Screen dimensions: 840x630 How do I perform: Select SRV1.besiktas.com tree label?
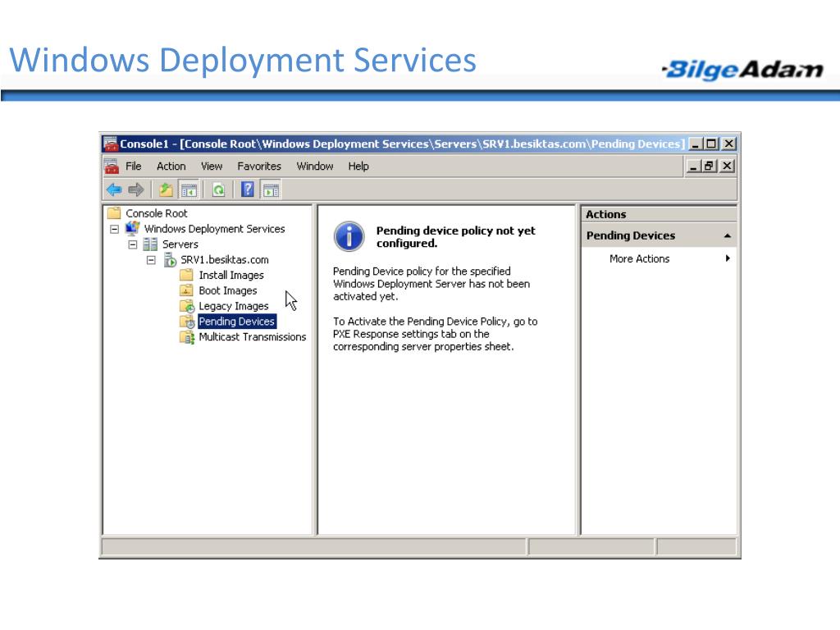pos(225,260)
